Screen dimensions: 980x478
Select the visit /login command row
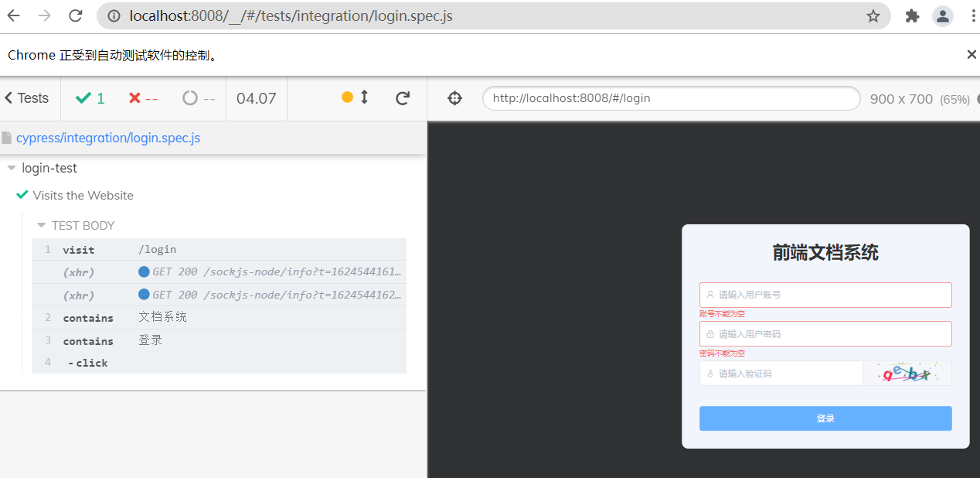coord(219,250)
